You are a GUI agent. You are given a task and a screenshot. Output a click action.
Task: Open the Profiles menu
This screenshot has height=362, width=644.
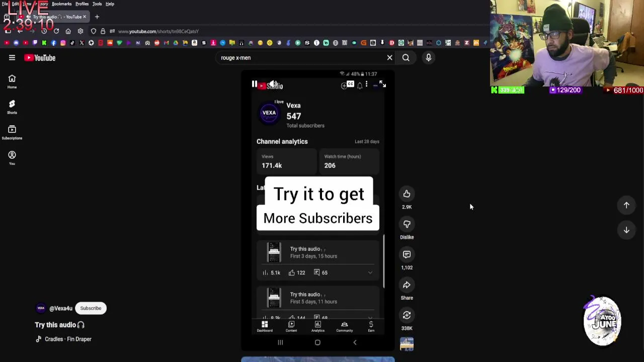pyautogui.click(x=82, y=4)
